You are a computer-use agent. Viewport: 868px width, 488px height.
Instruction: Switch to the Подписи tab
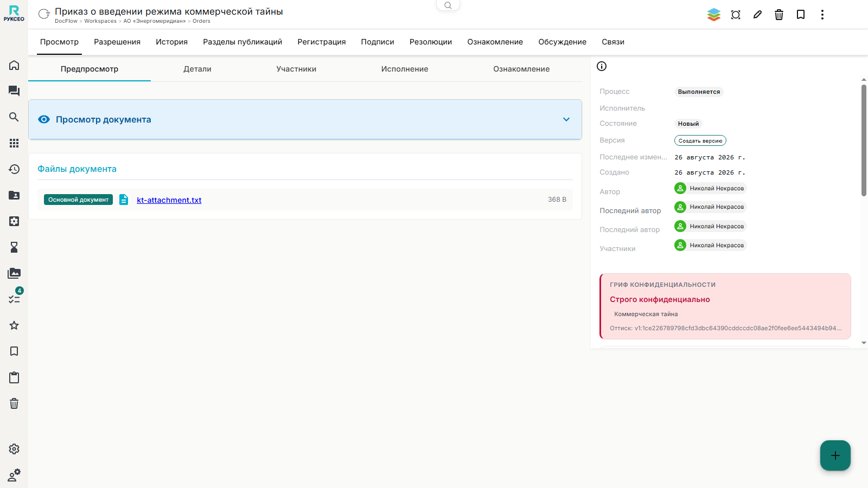(x=378, y=42)
